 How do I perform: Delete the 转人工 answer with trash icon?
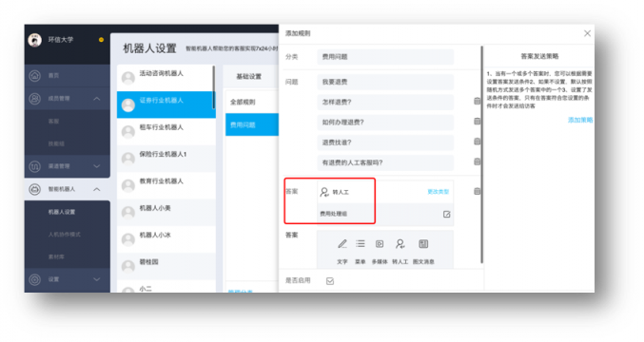477,191
